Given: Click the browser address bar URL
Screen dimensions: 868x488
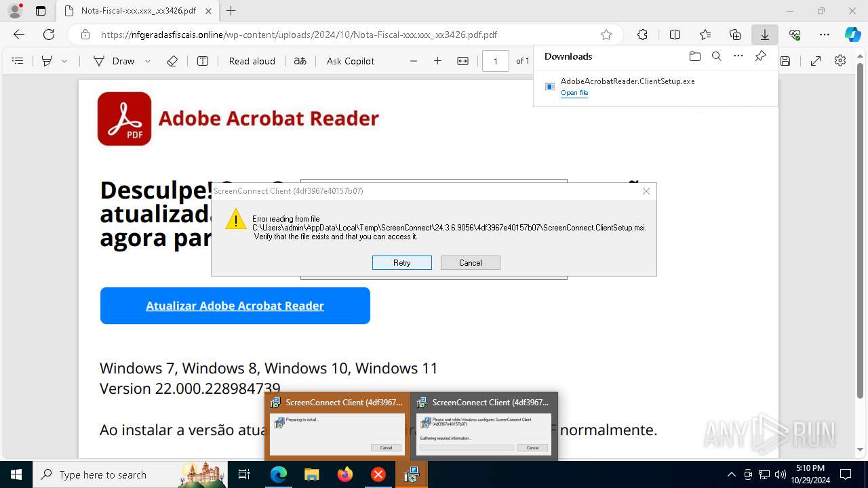Looking at the screenshot, I should (x=299, y=35).
